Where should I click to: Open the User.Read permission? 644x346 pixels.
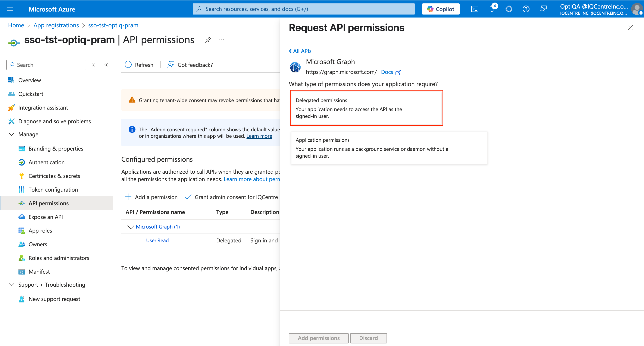[157, 240]
